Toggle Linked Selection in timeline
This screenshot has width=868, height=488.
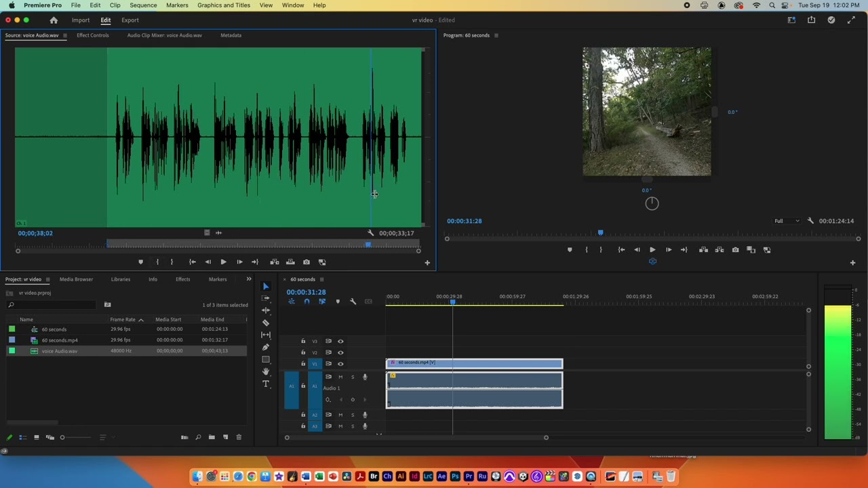(x=322, y=302)
